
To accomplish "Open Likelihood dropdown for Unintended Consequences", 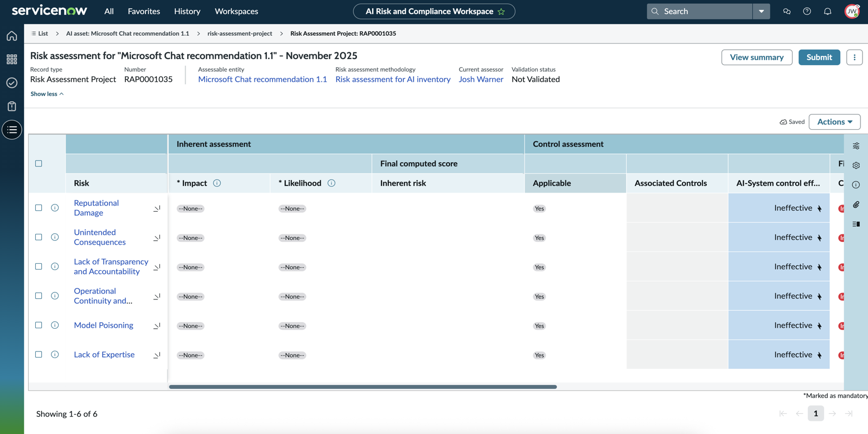I will coord(292,238).
